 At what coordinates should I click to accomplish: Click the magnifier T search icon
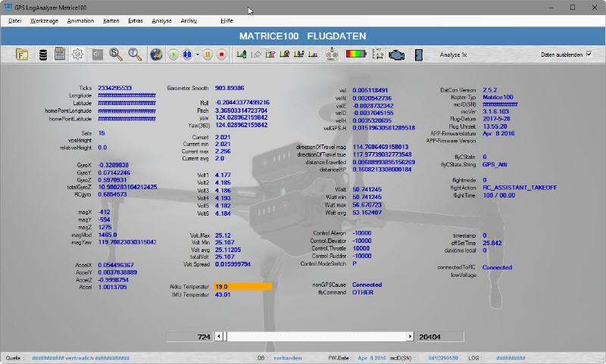tap(135, 54)
